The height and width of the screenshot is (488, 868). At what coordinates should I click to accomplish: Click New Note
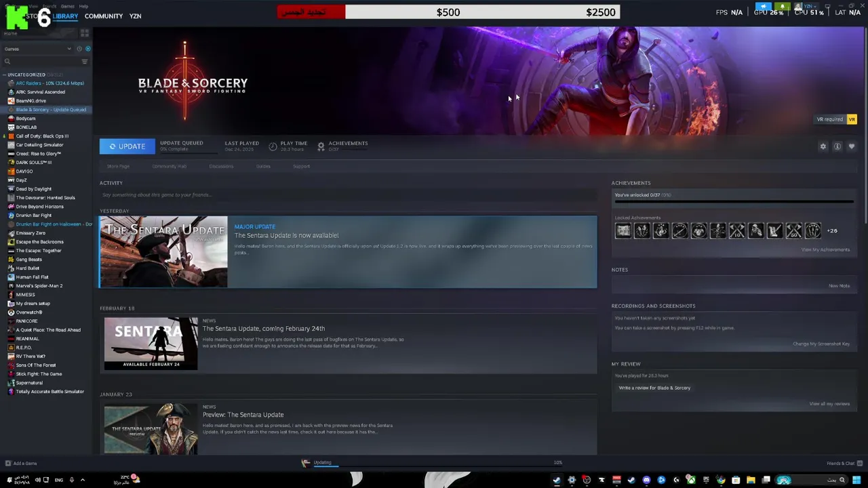tap(839, 285)
